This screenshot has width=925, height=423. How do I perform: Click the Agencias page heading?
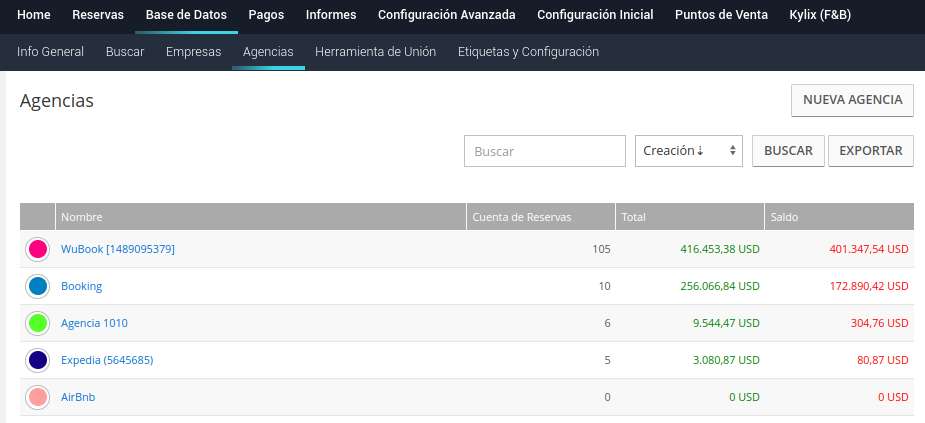pos(57,101)
